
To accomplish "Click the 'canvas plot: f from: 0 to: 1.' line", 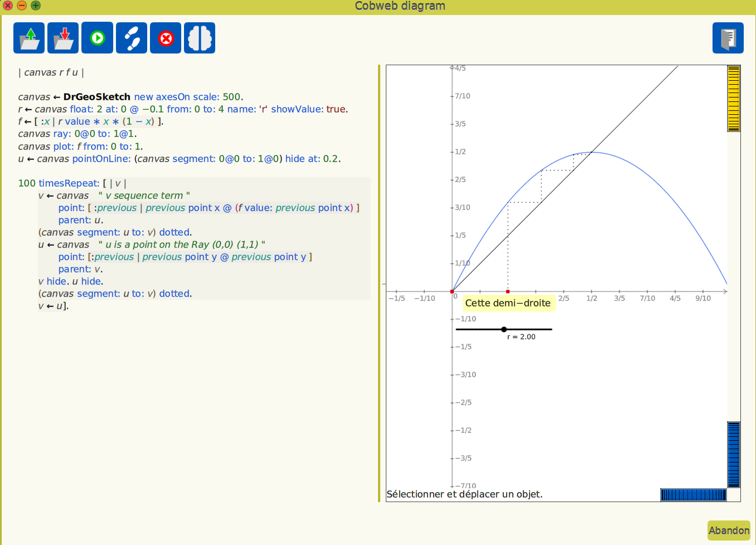I will pos(80,147).
